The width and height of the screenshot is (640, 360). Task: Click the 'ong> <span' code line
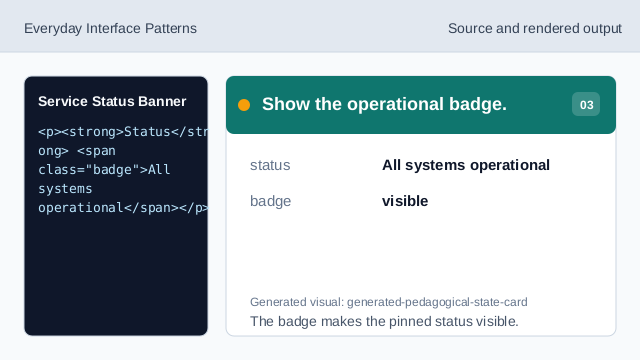[77, 151]
